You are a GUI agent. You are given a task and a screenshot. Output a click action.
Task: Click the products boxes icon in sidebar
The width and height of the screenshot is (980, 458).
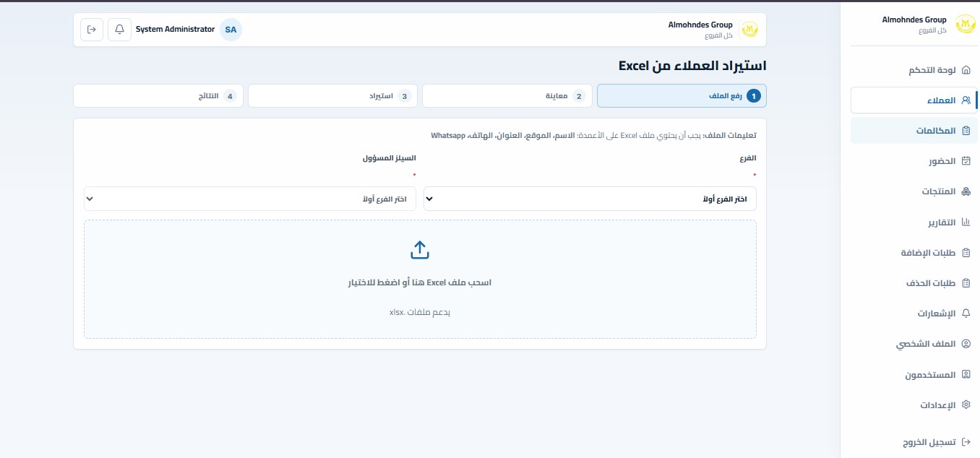click(966, 191)
